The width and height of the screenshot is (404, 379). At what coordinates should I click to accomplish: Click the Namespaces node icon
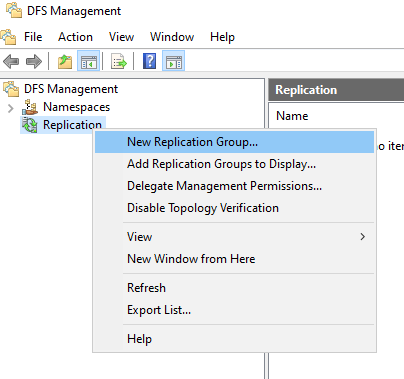tap(30, 107)
